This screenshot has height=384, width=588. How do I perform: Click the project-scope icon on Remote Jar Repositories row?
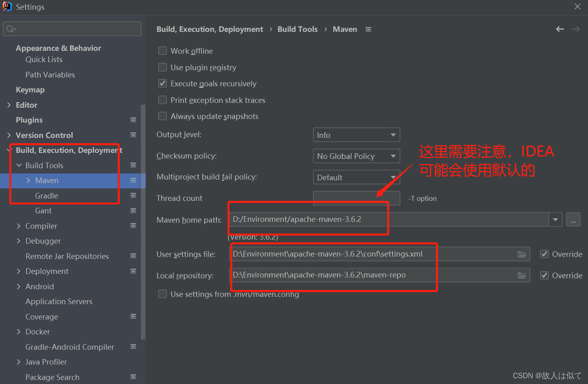click(133, 256)
